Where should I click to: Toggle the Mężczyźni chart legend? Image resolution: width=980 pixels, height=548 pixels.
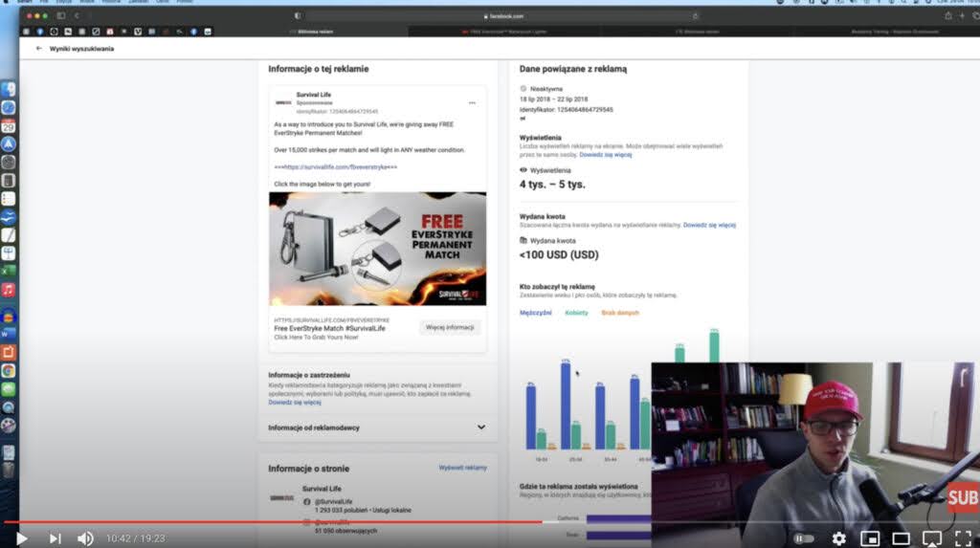pyautogui.click(x=536, y=313)
